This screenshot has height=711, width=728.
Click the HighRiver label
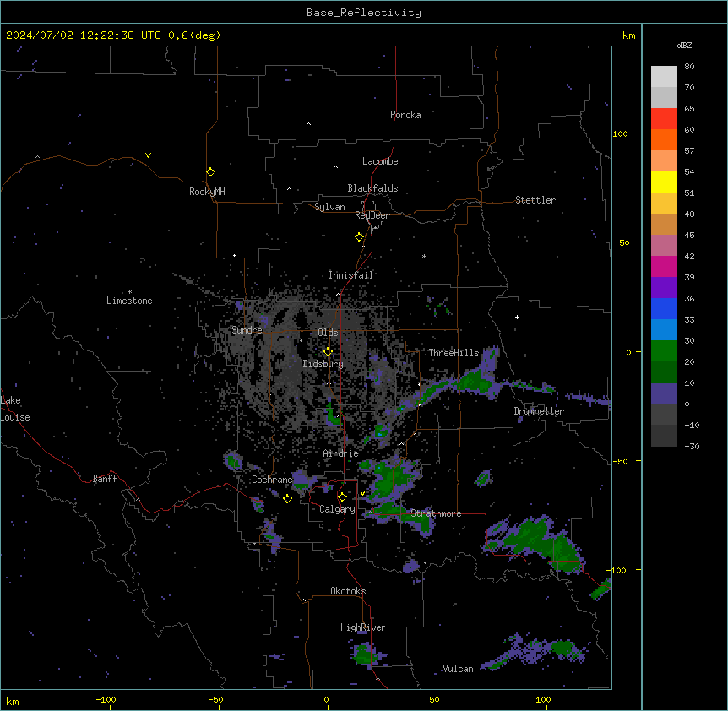point(363,627)
